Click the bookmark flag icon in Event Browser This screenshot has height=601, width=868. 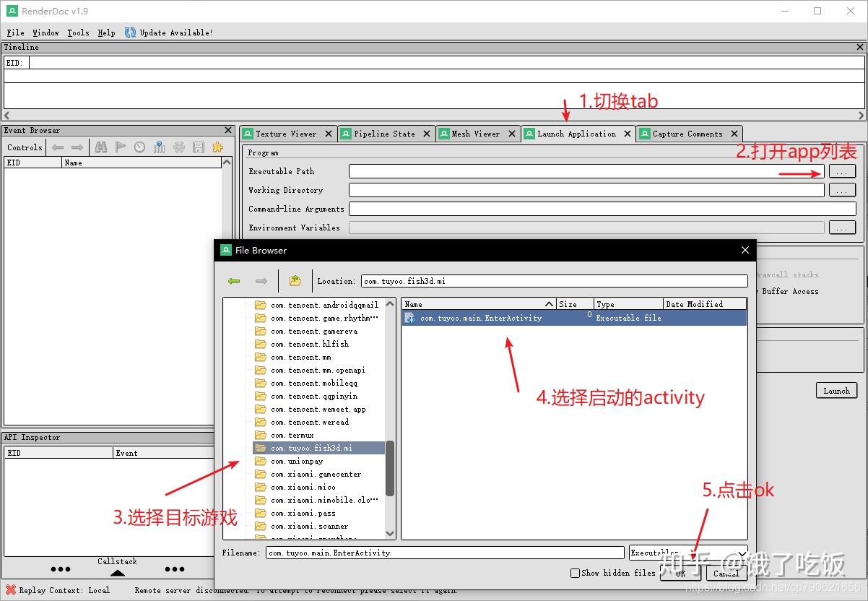coord(121,147)
